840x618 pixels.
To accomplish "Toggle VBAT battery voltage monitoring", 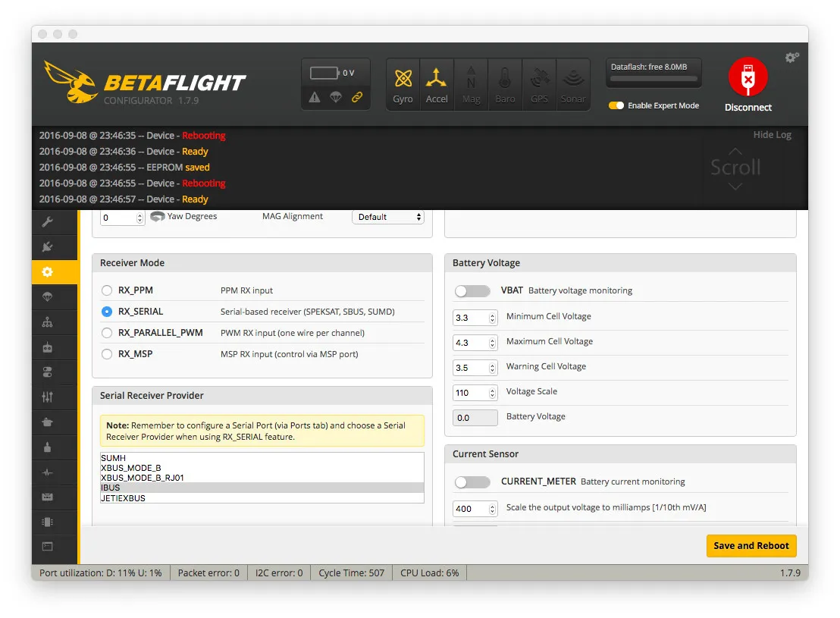I will [472, 291].
